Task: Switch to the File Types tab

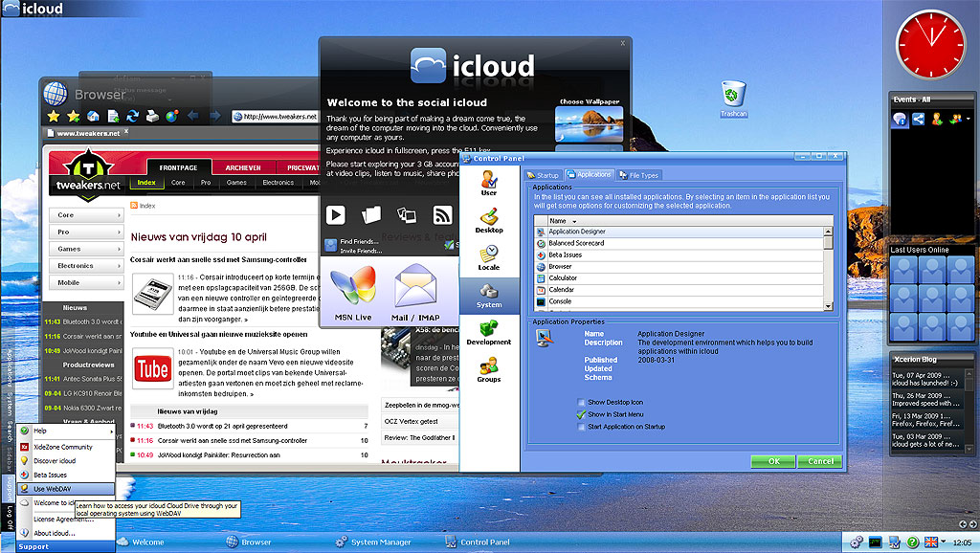Action: [638, 176]
